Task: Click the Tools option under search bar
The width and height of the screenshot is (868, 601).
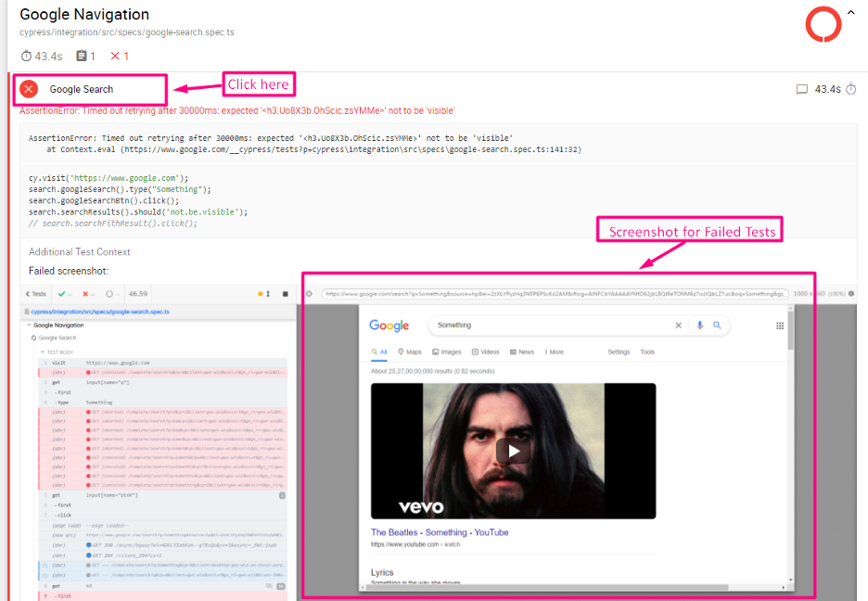Action: coord(647,352)
